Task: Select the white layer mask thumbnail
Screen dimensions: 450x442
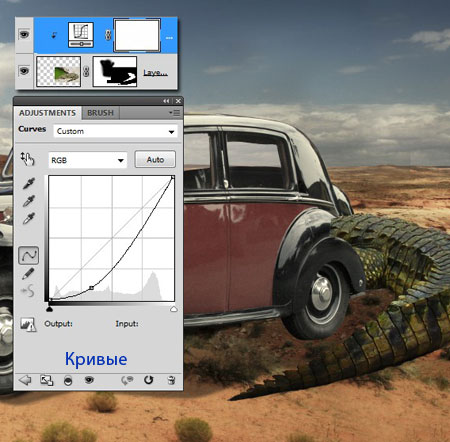Action: [x=137, y=35]
